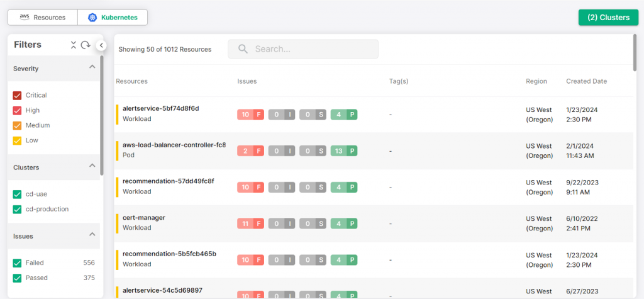Click the yellow severity bar of recommendation-5b5fcb465b
The width and height of the screenshot is (644, 299).
pyautogui.click(x=117, y=259)
